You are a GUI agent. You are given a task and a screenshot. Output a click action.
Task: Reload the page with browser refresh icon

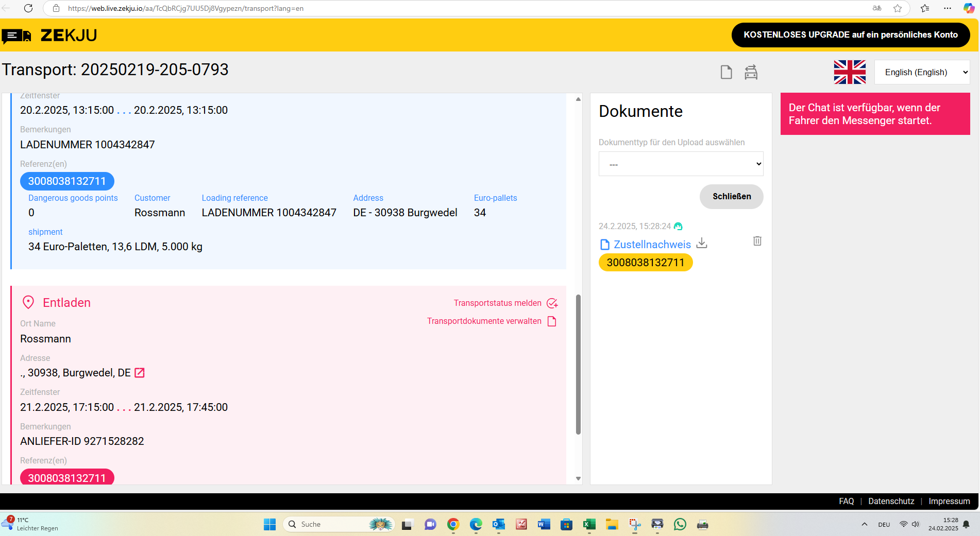[x=28, y=8]
